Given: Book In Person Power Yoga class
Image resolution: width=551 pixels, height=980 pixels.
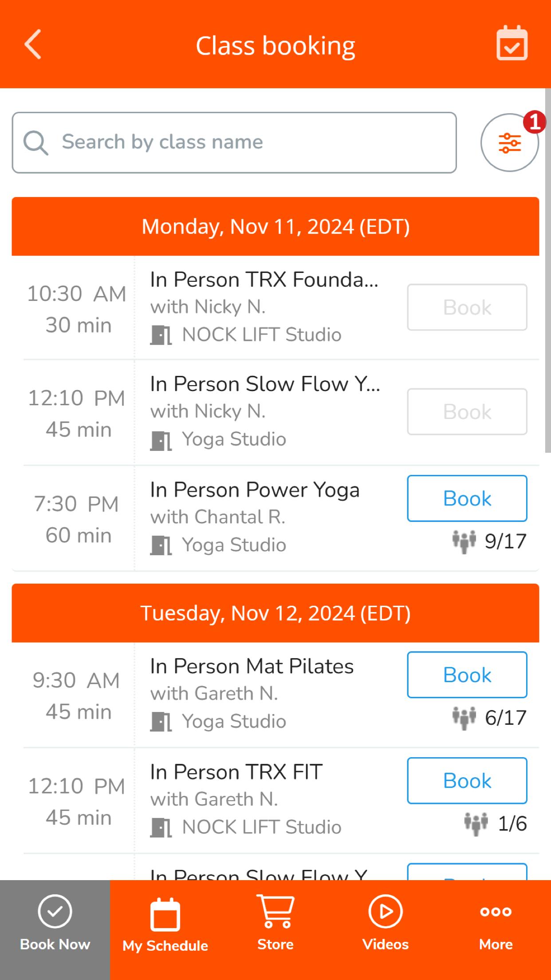Looking at the screenshot, I should 467,498.
